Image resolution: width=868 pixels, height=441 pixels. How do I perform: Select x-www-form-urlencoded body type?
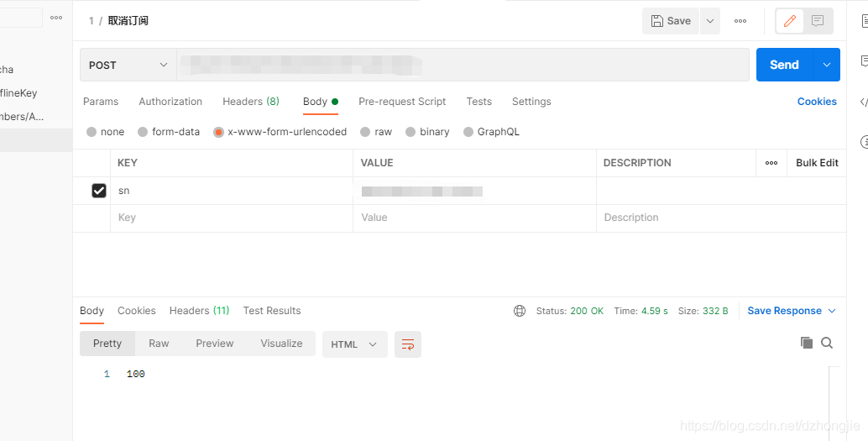280,132
